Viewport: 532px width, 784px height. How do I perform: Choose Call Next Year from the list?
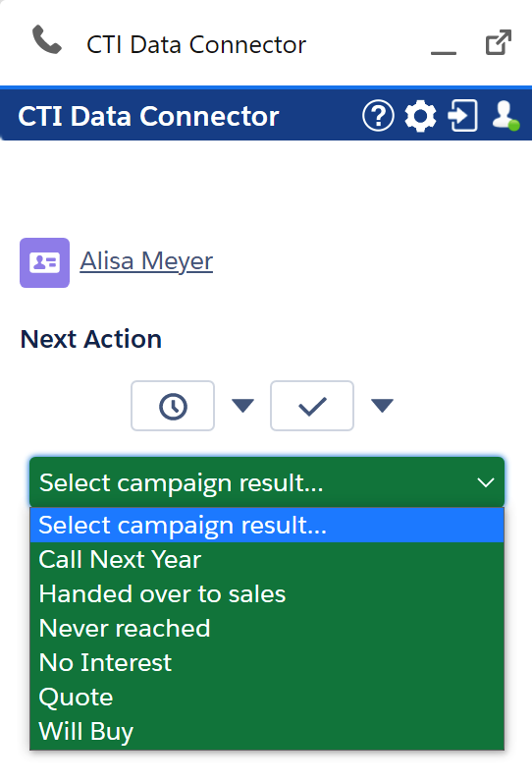[267, 559]
